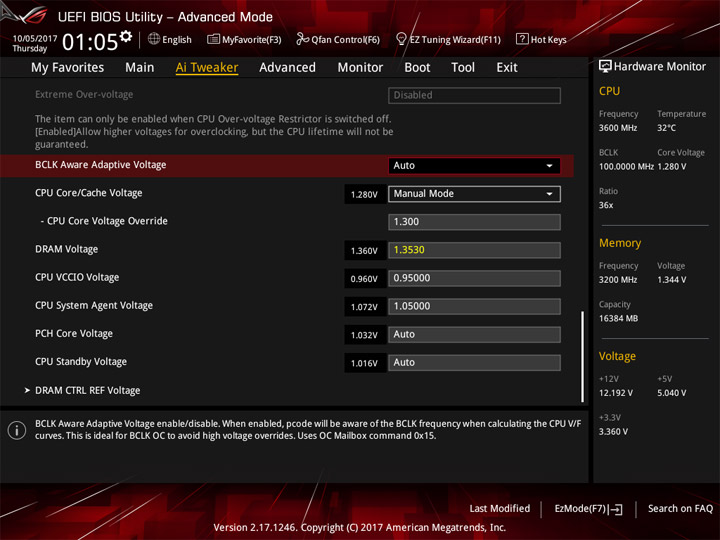The width and height of the screenshot is (720, 540).
Task: Click CPU VCCIO Voltage 0.95000 field
Action: tap(474, 278)
